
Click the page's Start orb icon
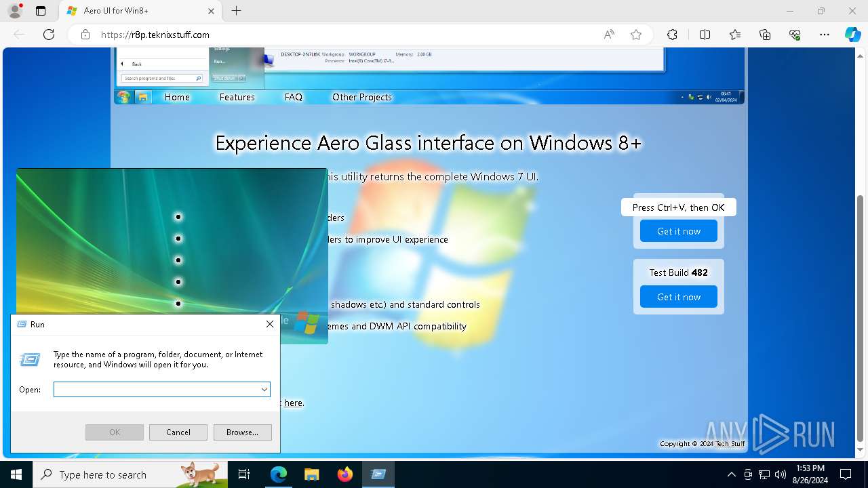123,97
